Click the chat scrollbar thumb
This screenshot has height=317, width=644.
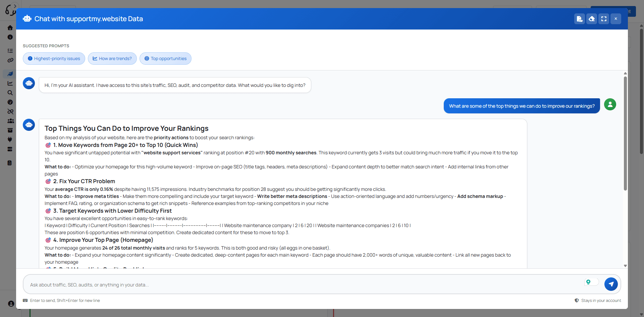click(625, 134)
